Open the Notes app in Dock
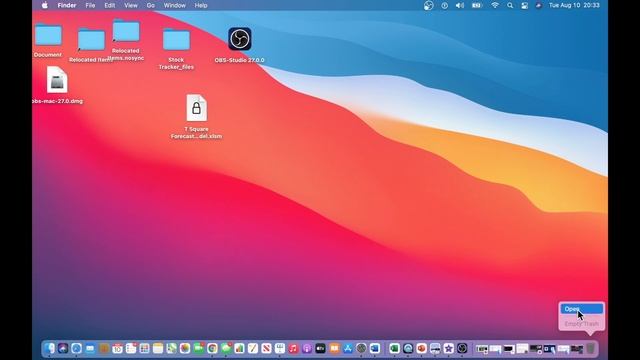 click(x=158, y=348)
